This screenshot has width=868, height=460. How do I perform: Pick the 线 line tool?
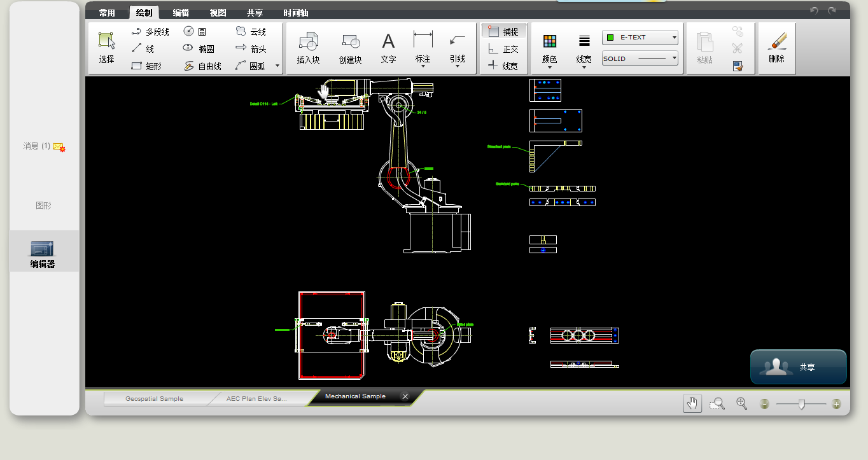coord(143,48)
